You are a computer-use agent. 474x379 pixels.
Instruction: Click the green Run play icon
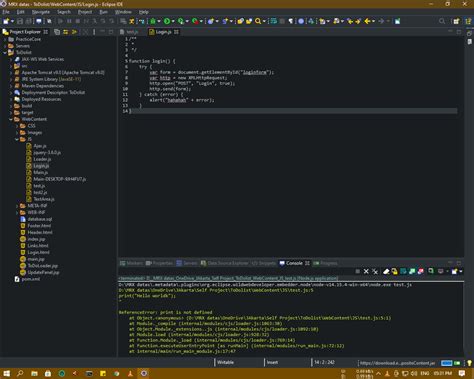(167, 21)
